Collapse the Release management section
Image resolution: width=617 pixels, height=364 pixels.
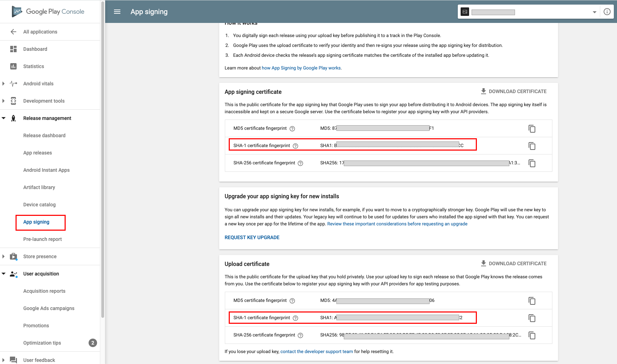4,118
